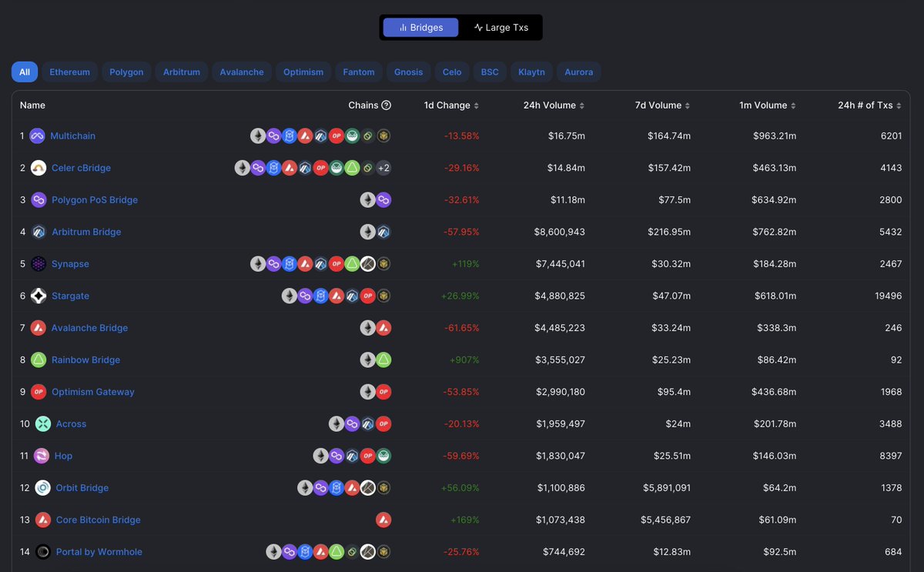The width and height of the screenshot is (924, 572).
Task: Click the Ethereum chain icon in Multichain's row
Action: (x=258, y=135)
